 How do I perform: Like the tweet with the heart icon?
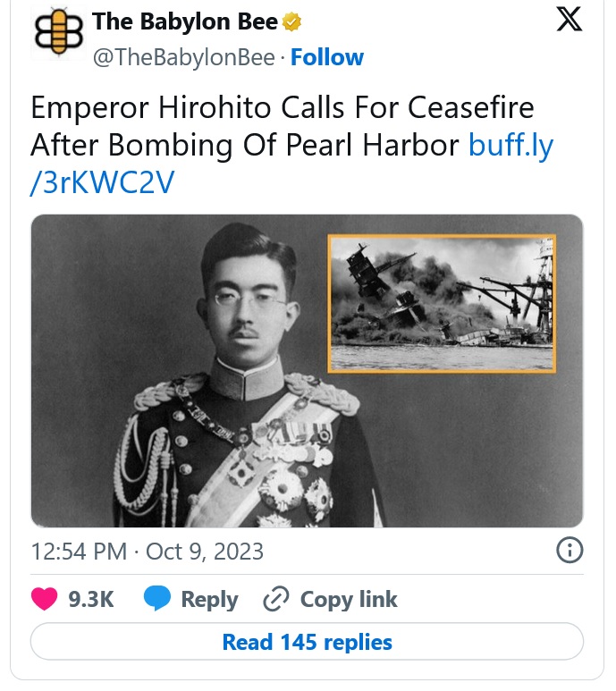tap(45, 599)
